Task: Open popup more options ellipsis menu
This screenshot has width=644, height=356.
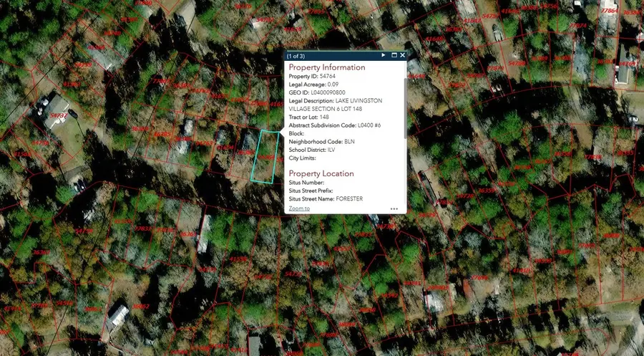Action: click(x=394, y=208)
